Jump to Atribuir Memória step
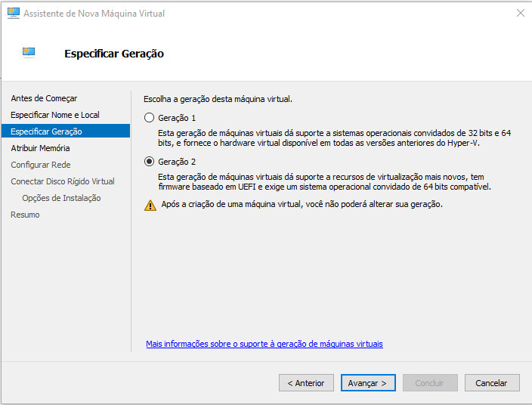532x405 pixels. point(40,148)
